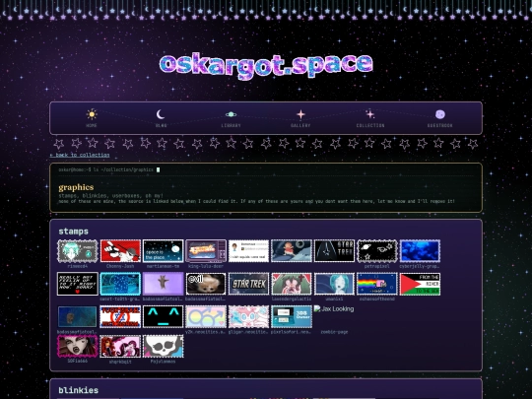
Task: Open the pink Sylveon stamp
Action: [248, 316]
